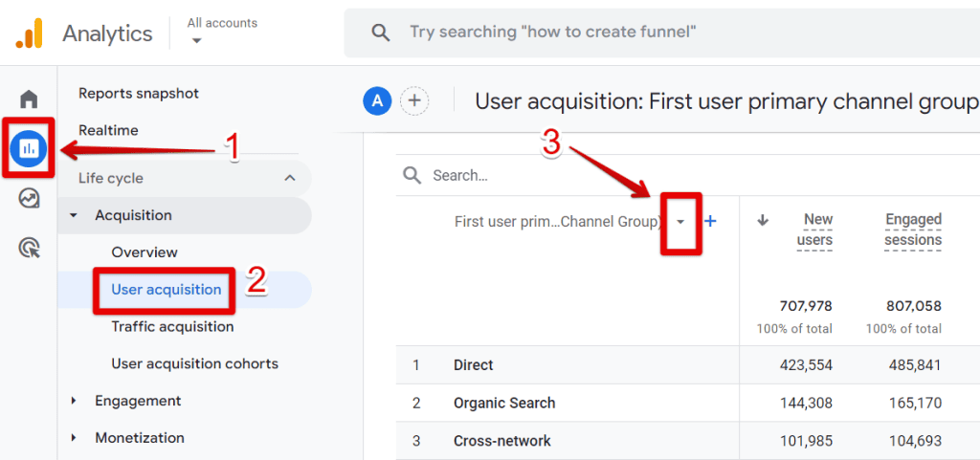980x460 pixels.
Task: Open User acquisition cohorts report
Action: pyautogui.click(x=194, y=363)
